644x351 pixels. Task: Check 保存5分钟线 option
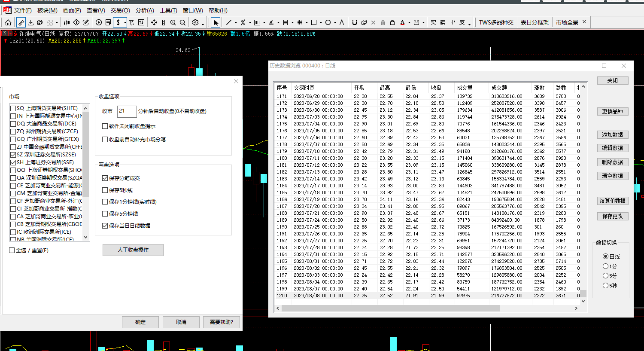(x=105, y=214)
